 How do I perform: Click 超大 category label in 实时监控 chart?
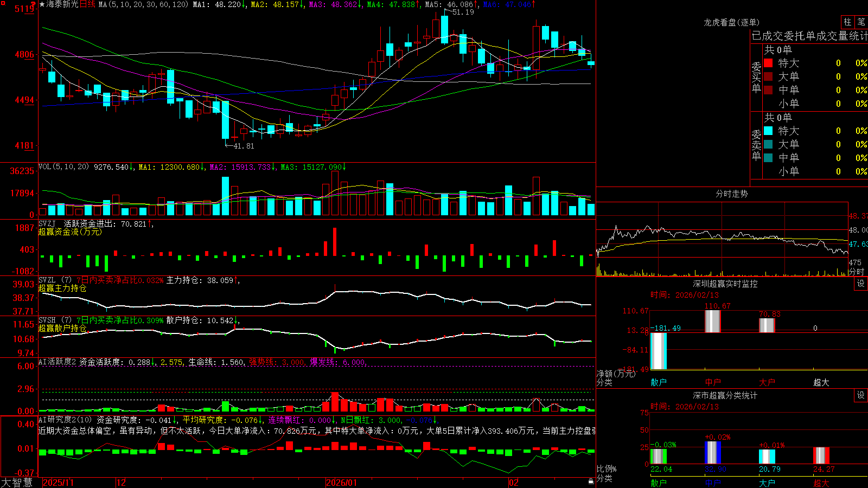[x=821, y=382]
